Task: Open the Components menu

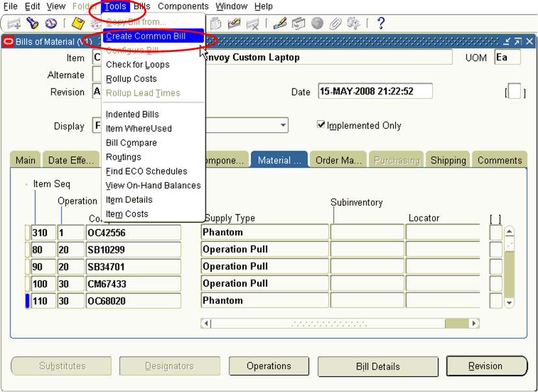Action: tap(183, 6)
